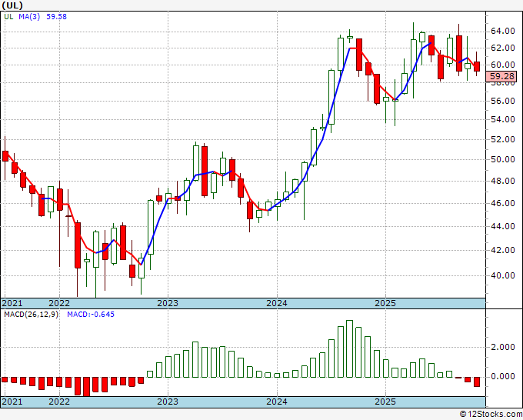The width and height of the screenshot is (523, 420).
Task: Click the 40.00 price axis label
Action: click(x=503, y=275)
